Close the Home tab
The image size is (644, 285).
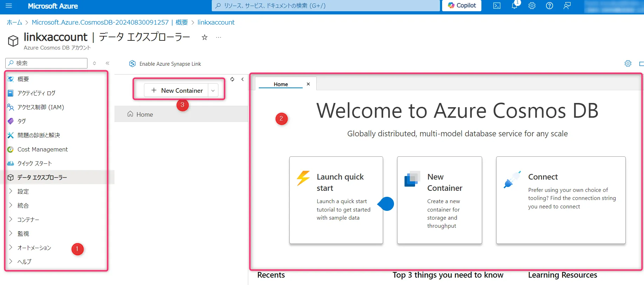pyautogui.click(x=308, y=84)
